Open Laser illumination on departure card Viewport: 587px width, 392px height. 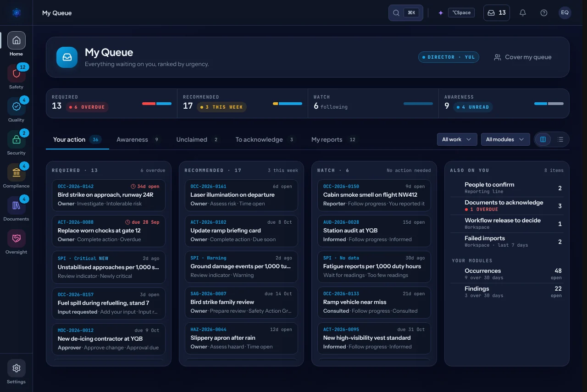coord(241,195)
